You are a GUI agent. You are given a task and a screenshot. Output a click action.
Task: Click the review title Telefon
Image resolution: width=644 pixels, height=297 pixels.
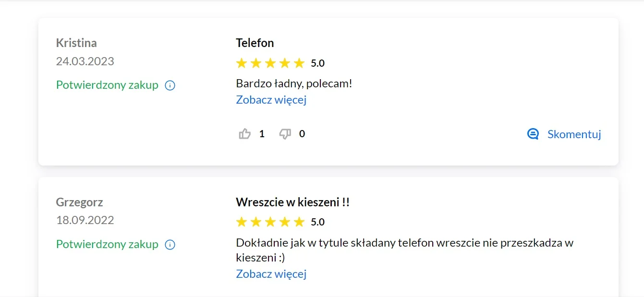click(255, 43)
